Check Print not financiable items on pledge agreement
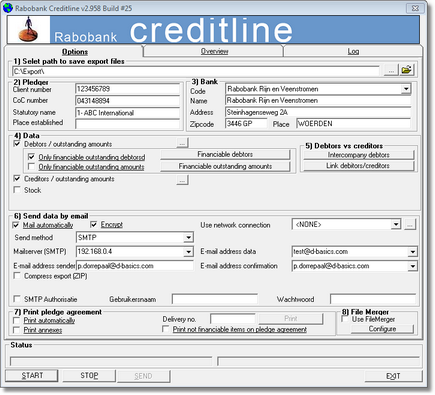This screenshot has width=435, height=395. tap(165, 329)
